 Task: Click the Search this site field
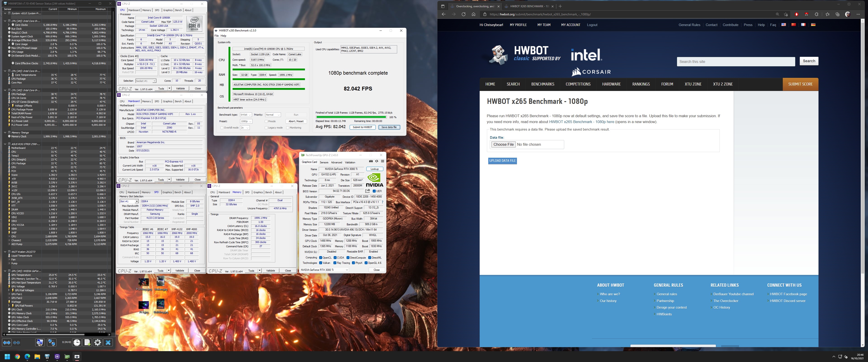click(736, 61)
